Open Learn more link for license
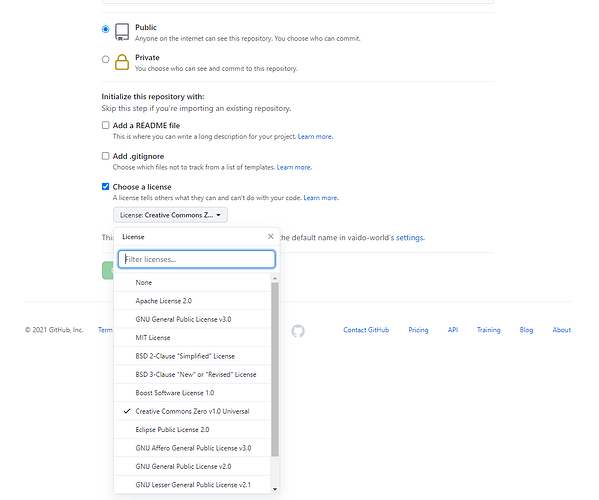 coord(321,198)
